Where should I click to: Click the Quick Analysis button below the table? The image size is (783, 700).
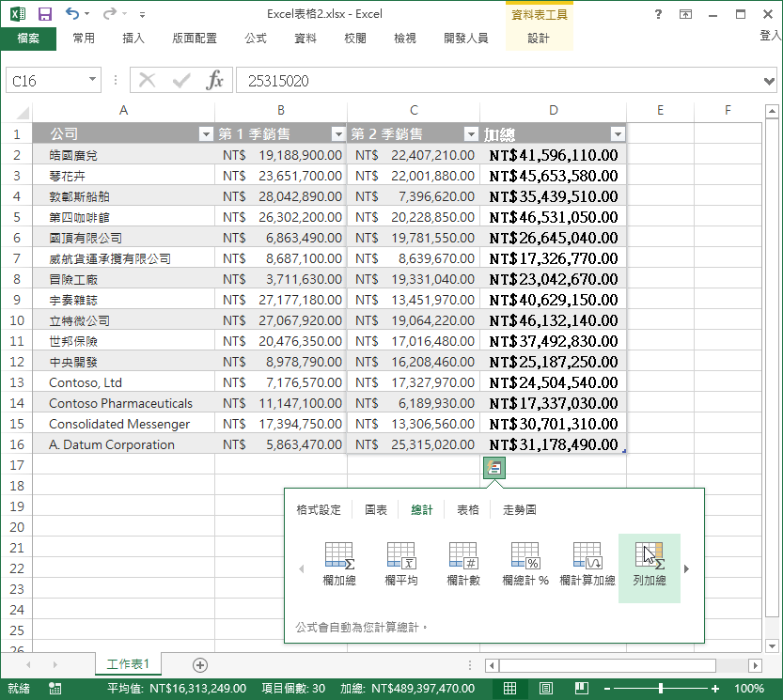click(x=493, y=468)
